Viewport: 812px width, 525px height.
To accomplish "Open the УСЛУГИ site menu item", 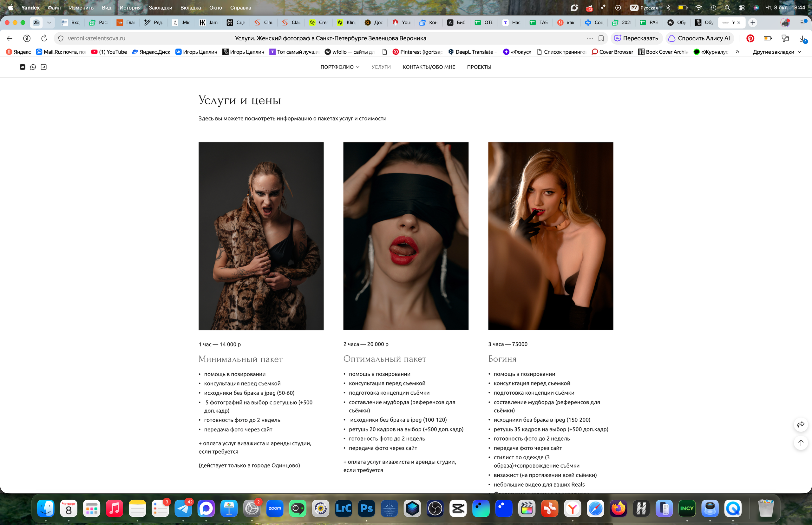I will tap(381, 67).
